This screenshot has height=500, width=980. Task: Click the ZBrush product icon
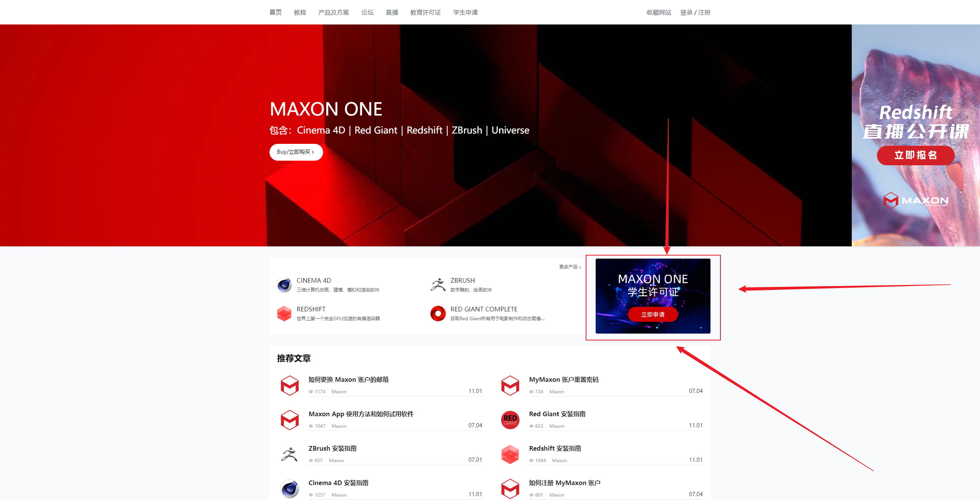click(x=438, y=285)
